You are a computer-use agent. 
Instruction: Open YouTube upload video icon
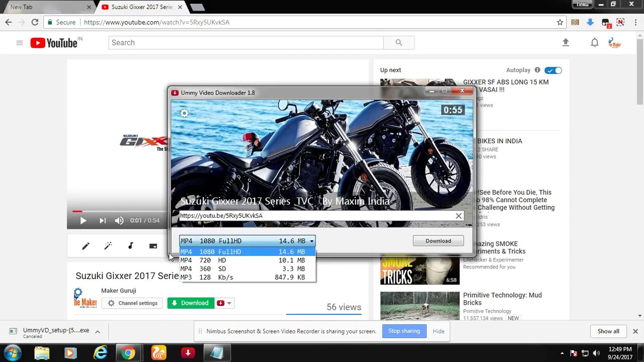click(566, 43)
